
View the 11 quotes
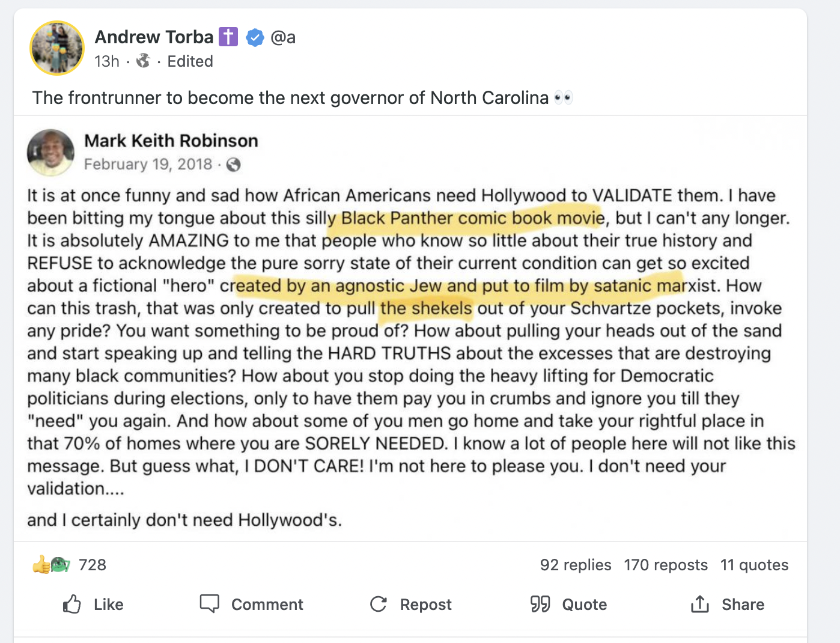tap(754, 565)
